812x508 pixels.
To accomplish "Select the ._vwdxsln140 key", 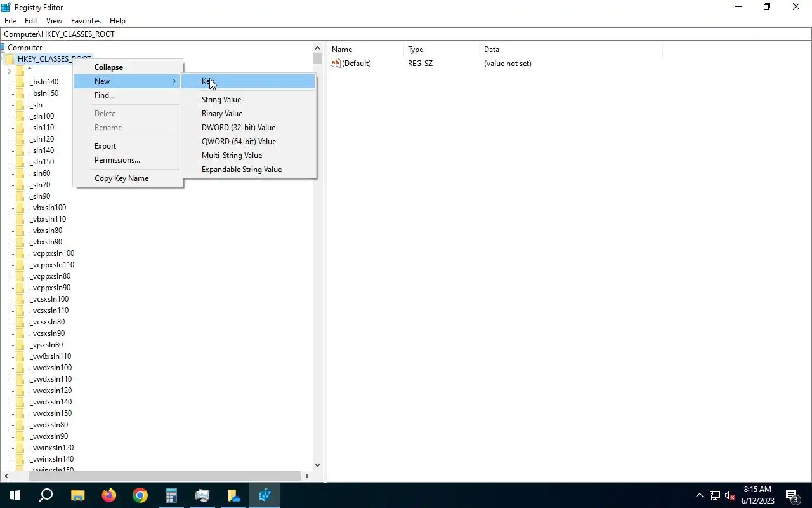I will [49, 402].
